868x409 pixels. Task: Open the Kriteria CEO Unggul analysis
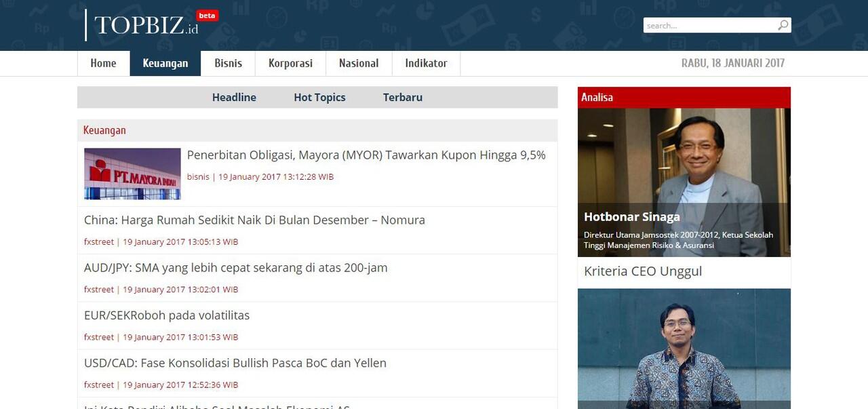[x=643, y=271]
